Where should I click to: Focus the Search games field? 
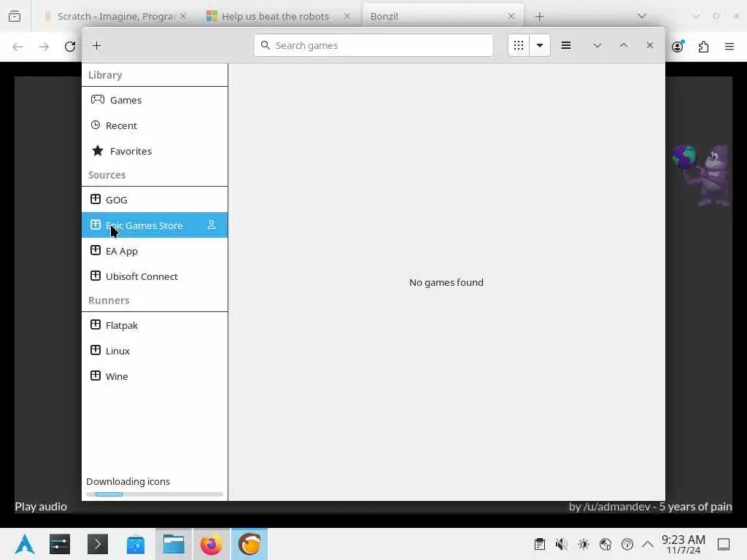click(373, 45)
